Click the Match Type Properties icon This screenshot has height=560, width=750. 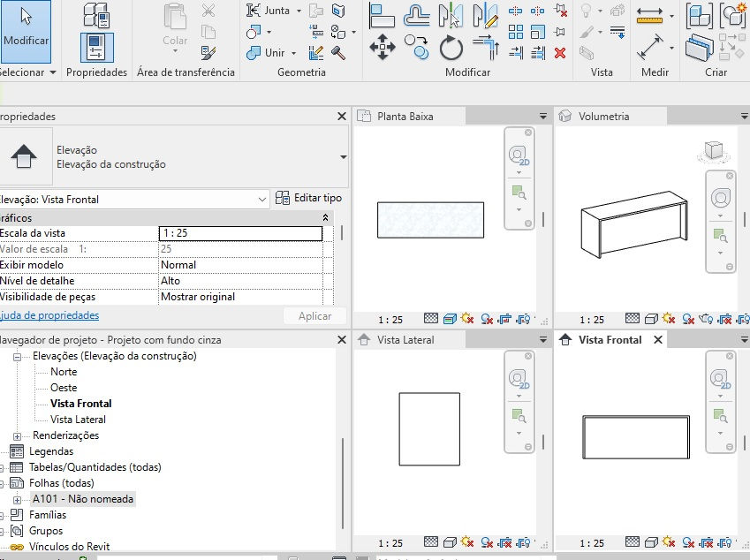tap(208, 53)
